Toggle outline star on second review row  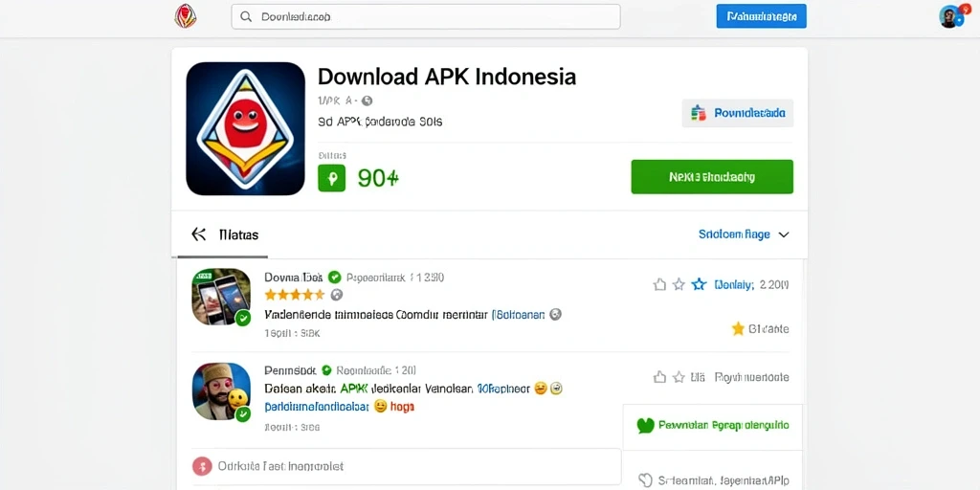[679, 377]
